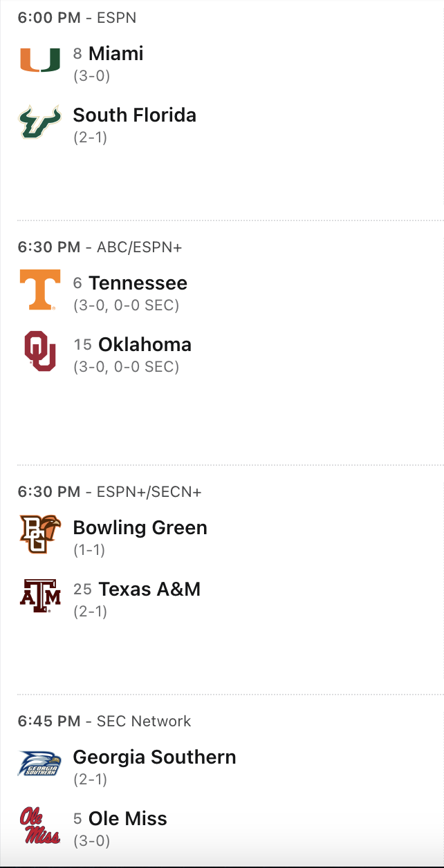Click the Ole Miss script logo
This screenshot has height=868, width=444.
(x=39, y=825)
